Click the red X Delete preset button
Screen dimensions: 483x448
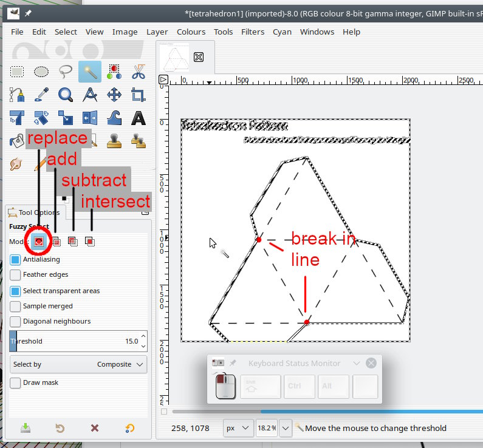tap(95, 428)
